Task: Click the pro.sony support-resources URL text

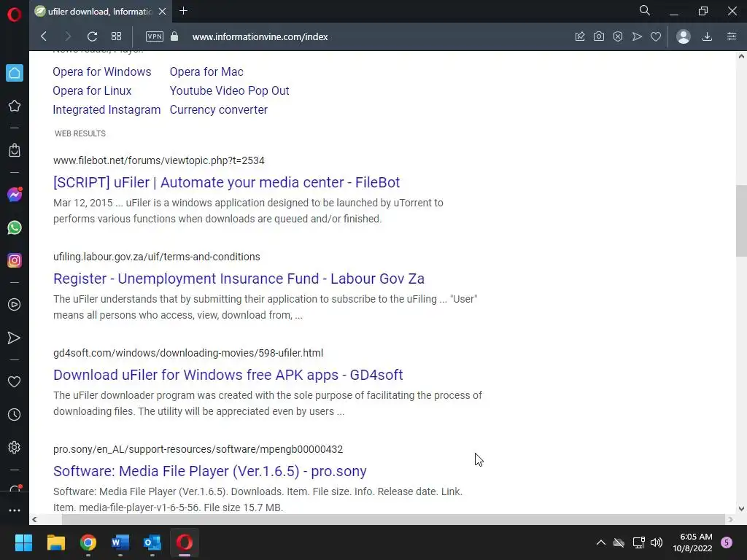Action: pyautogui.click(x=198, y=449)
